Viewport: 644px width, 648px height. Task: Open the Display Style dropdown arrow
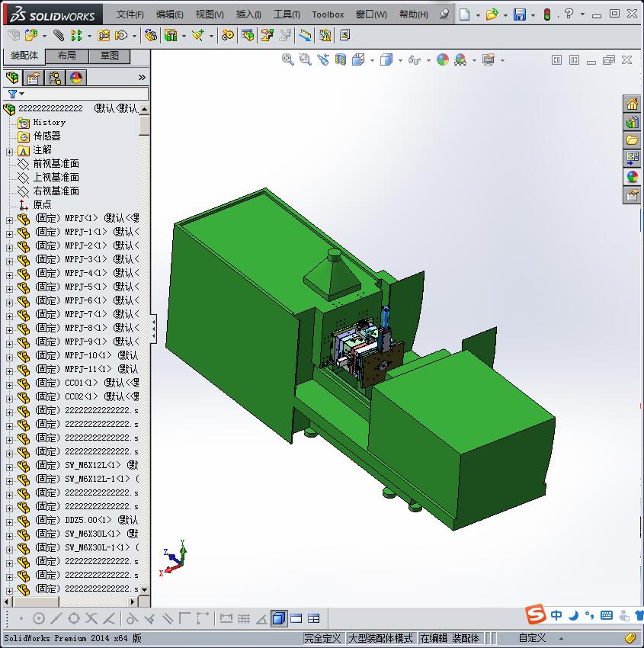point(400,61)
